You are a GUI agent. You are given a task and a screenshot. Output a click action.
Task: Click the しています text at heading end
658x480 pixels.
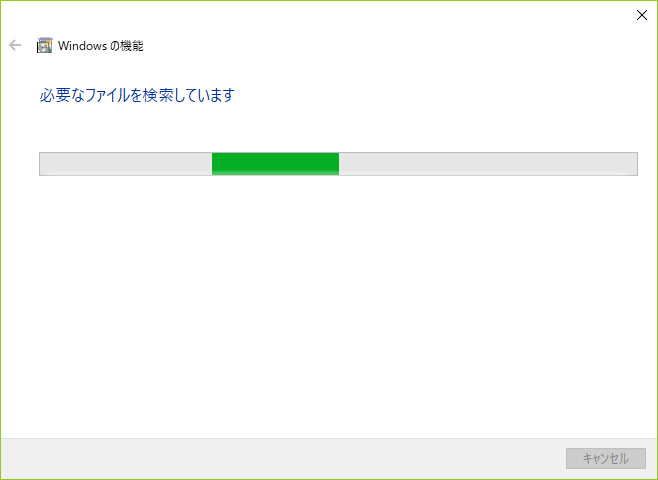coord(204,95)
